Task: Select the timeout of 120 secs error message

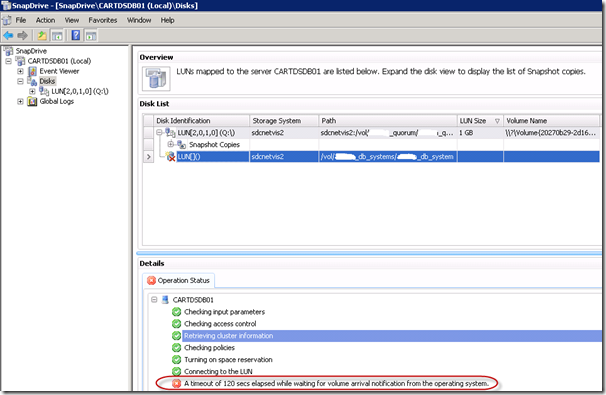Action: point(336,383)
